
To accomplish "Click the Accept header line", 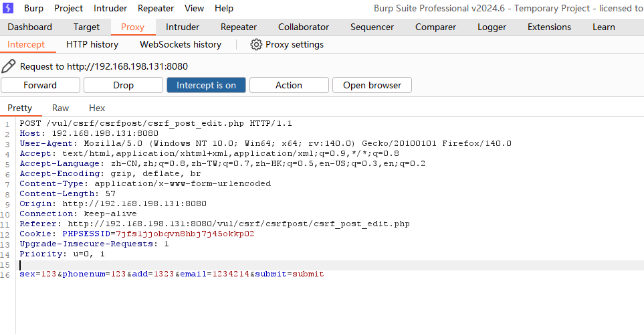I will [209, 153].
